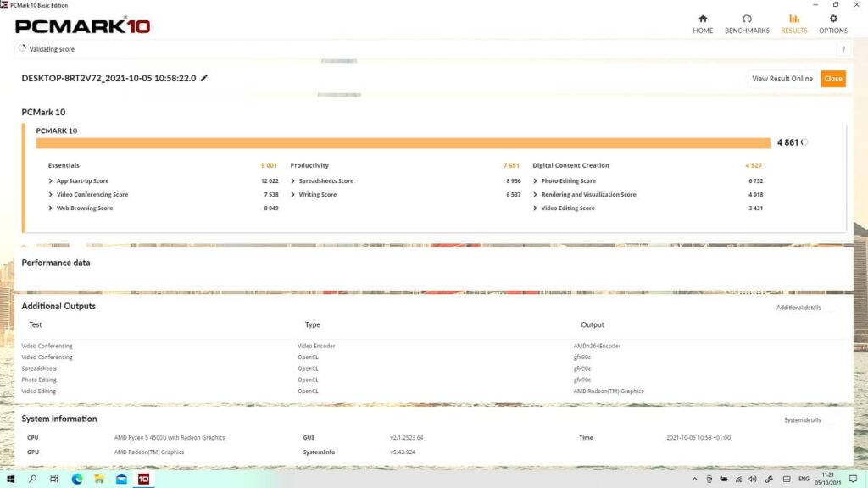Click the Productivity score 7 651
Screen dimensions: 868x488
[x=511, y=165]
